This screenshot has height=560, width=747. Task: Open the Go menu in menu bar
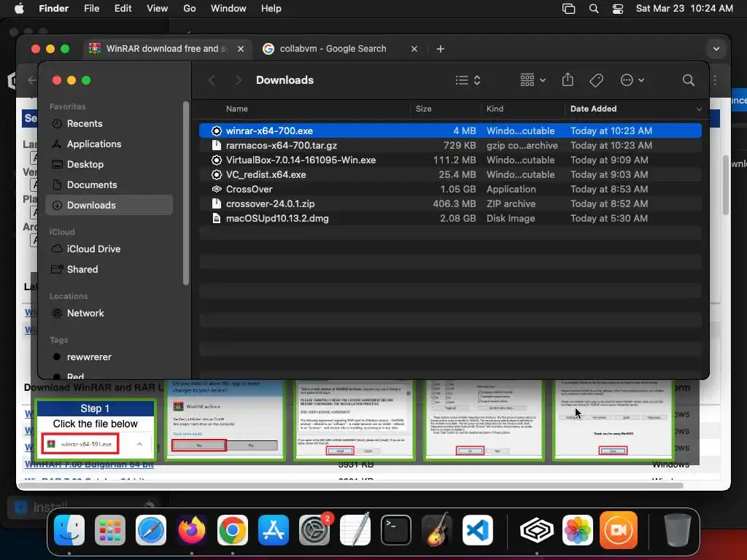[190, 9]
